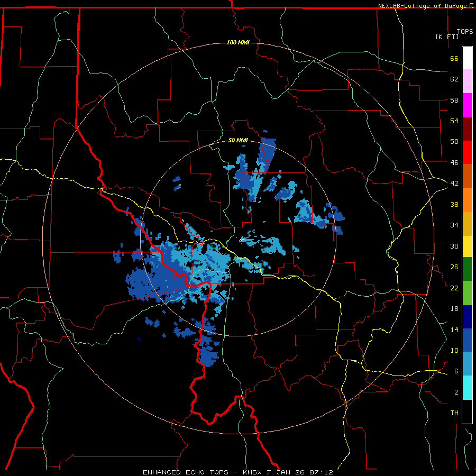Image resolution: width=476 pixels, height=476 pixels.
Task: Select the dark green legend swatch
Action: click(467, 269)
